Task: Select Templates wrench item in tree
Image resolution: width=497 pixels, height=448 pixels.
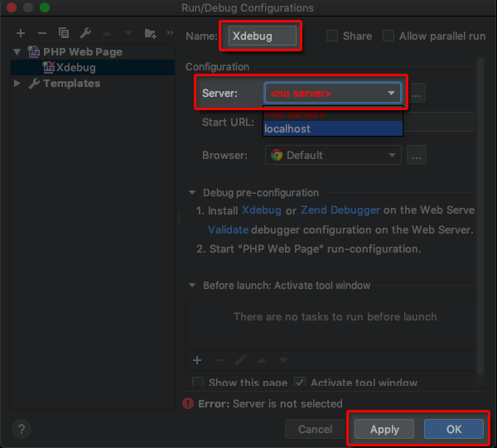Action: 65,84
